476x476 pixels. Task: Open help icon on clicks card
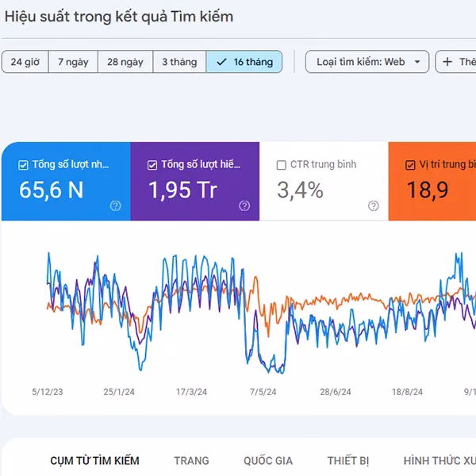click(x=115, y=205)
